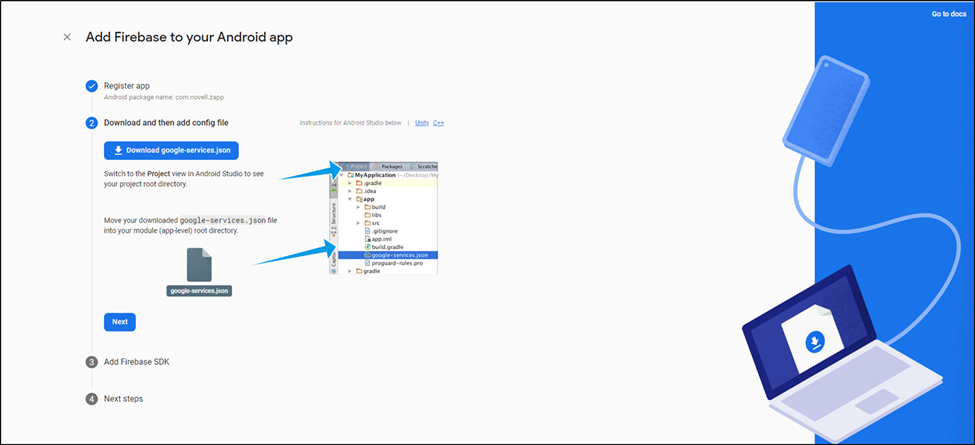Click the .gitignore row in the example tree
The image size is (975, 445).
381,231
